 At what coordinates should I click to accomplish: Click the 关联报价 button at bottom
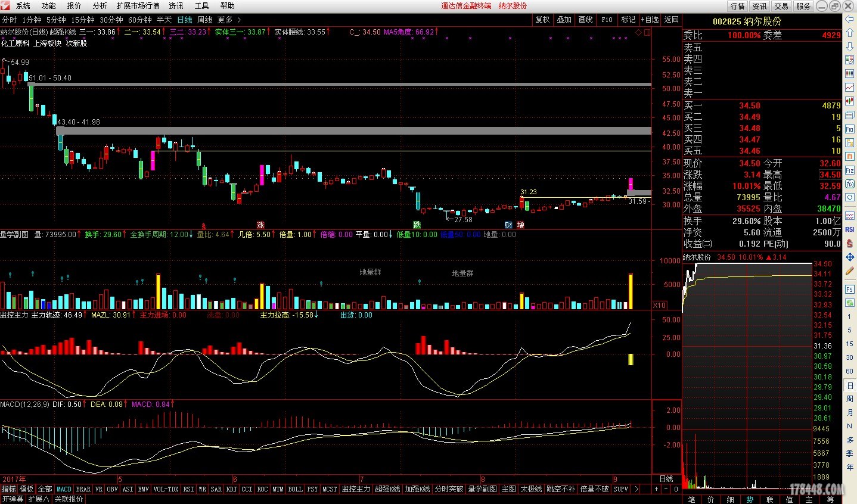(x=69, y=499)
